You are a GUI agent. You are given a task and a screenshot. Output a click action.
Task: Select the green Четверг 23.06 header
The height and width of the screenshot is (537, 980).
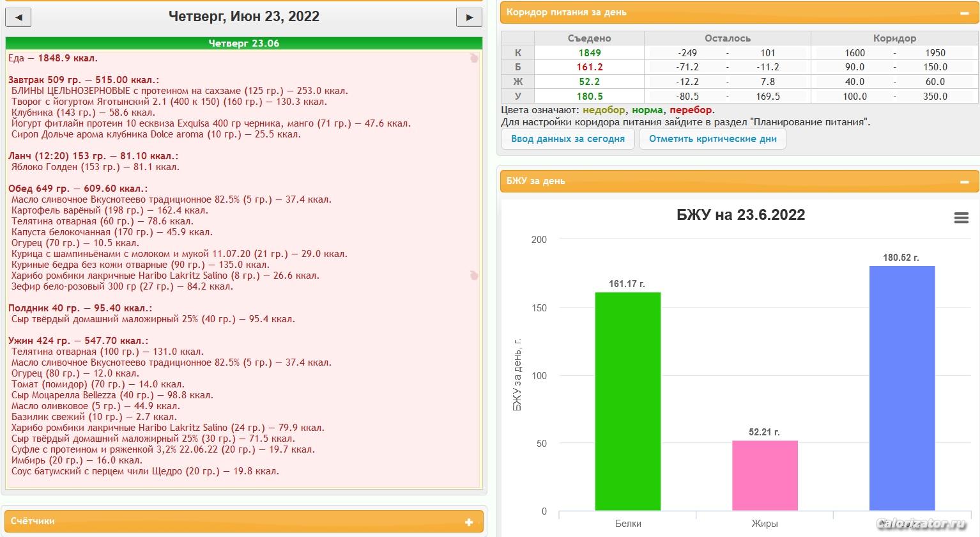[x=243, y=43]
